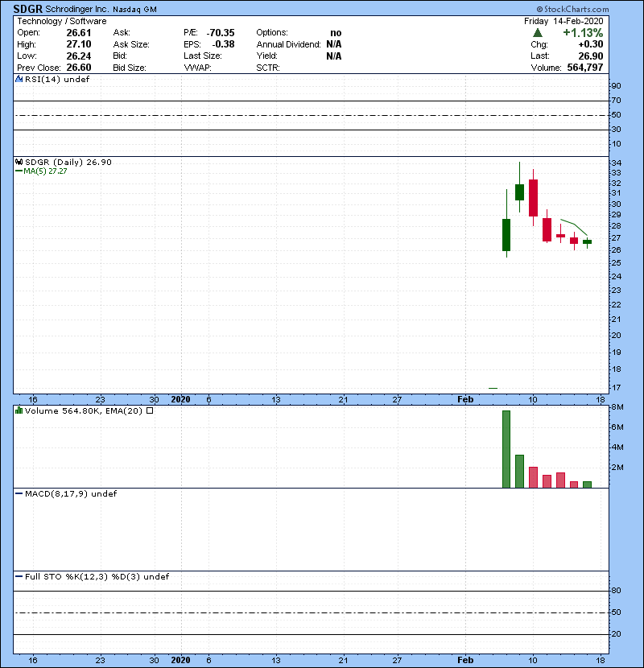The width and height of the screenshot is (644, 668).
Task: Click the P/E value -70.35
Action: (221, 33)
